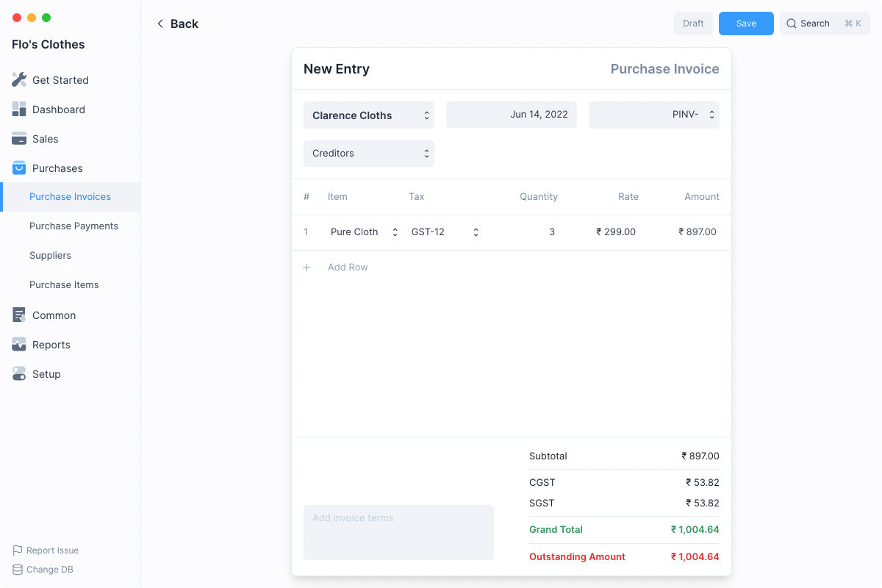Image resolution: width=882 pixels, height=588 pixels.
Task: Open Reports using the chart icon
Action: pyautogui.click(x=19, y=344)
